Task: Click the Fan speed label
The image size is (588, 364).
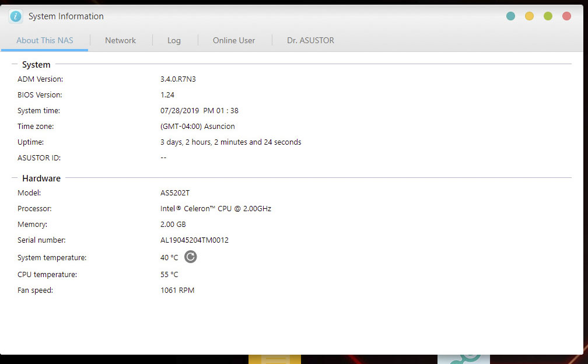Action: point(35,290)
